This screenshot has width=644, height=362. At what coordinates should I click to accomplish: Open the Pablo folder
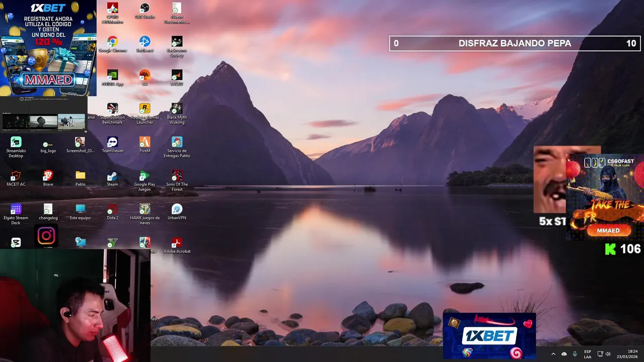(x=80, y=178)
